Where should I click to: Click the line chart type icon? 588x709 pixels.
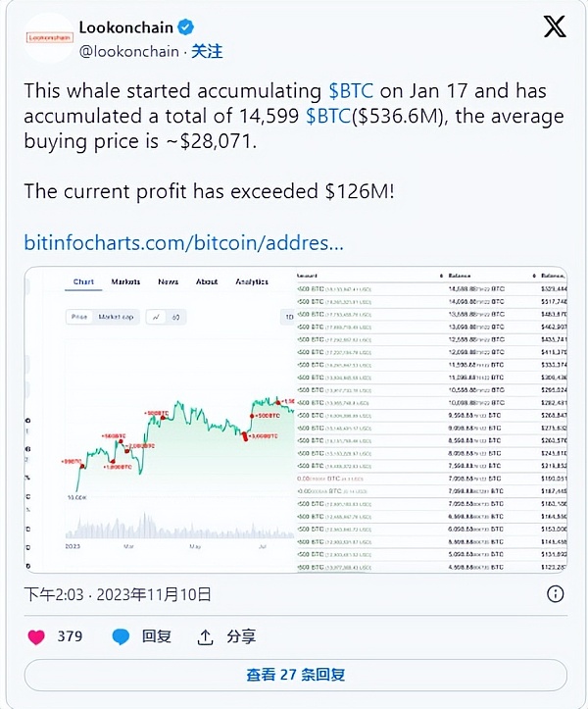click(157, 318)
